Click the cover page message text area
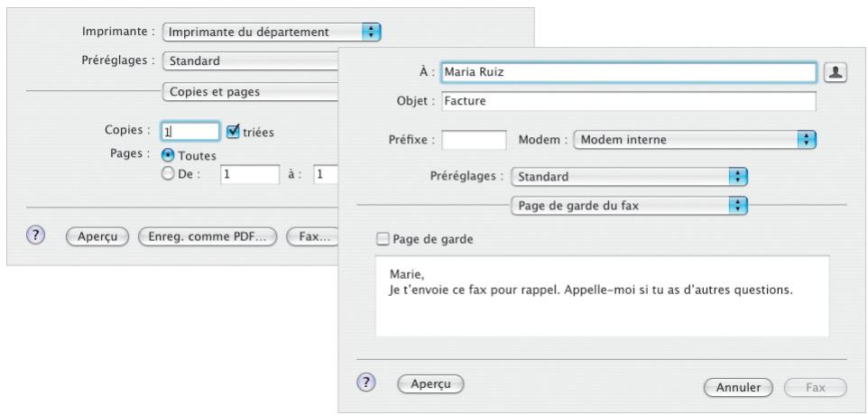This screenshot has height=415, width=868. click(603, 296)
